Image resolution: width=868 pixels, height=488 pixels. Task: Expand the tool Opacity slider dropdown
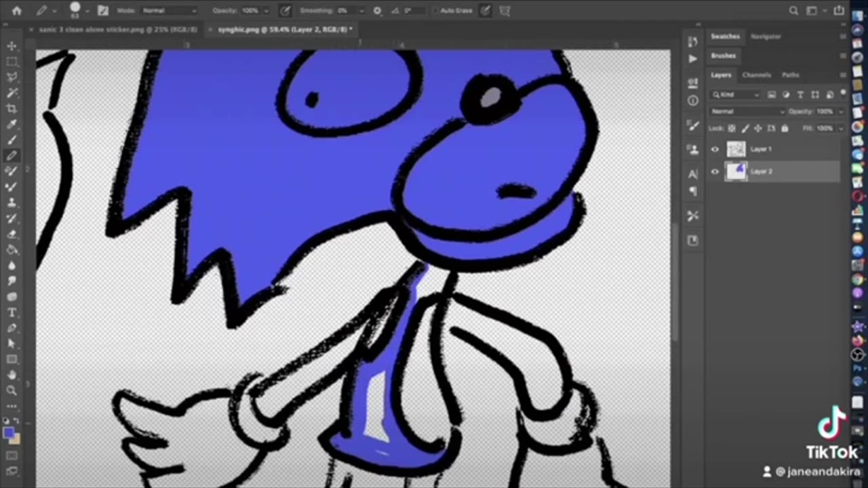coord(265,11)
